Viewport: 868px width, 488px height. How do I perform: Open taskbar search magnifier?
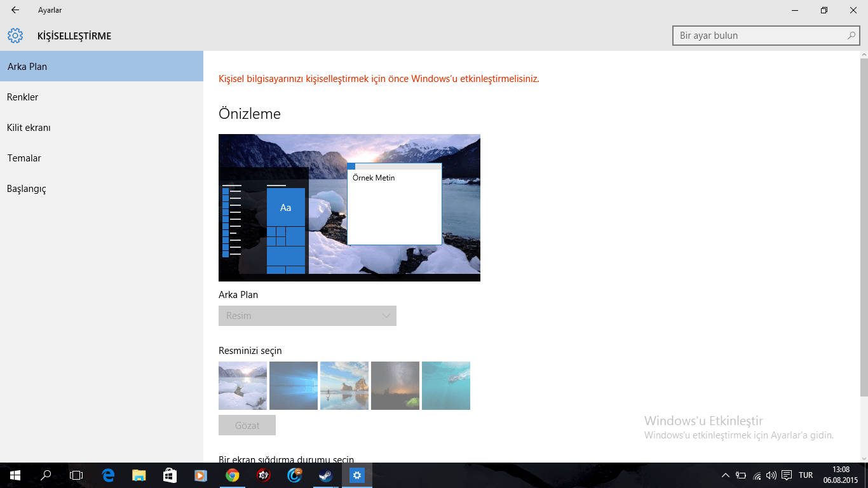pos(46,475)
